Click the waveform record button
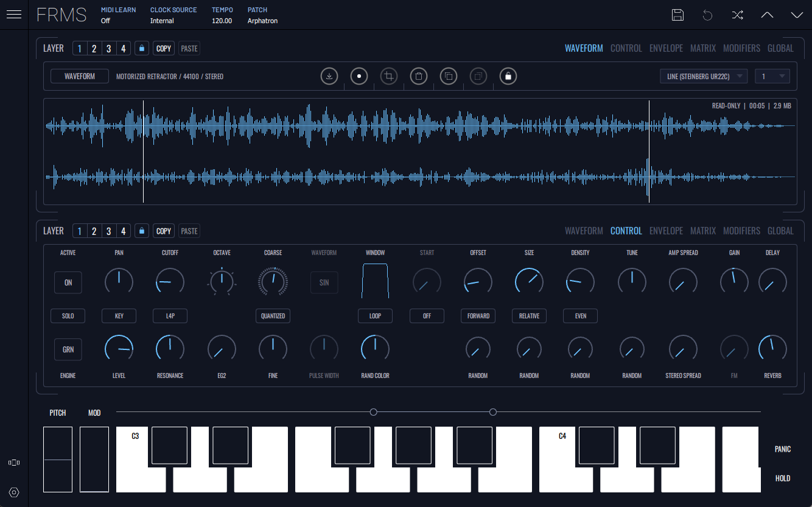This screenshot has width=812, height=507. point(359,77)
